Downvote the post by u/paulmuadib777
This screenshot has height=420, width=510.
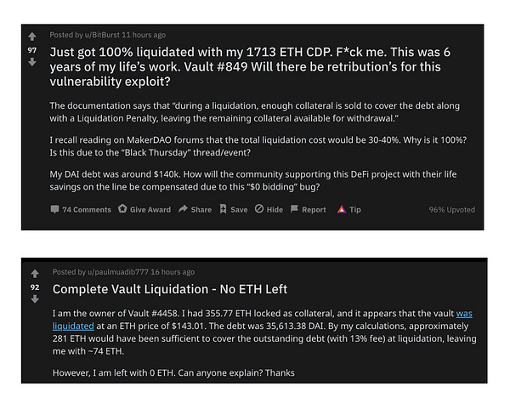pos(34,298)
